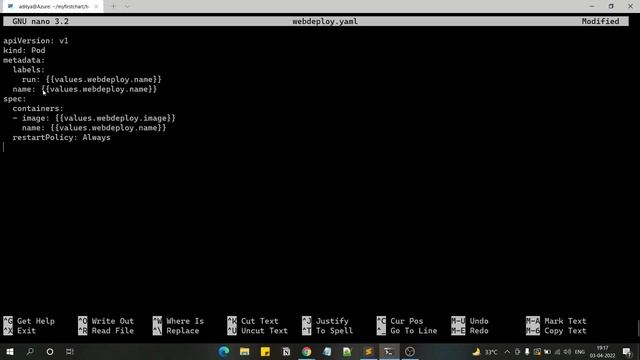
Task: Click the 'M-E Redo' shortcut hint
Action: 470,331
